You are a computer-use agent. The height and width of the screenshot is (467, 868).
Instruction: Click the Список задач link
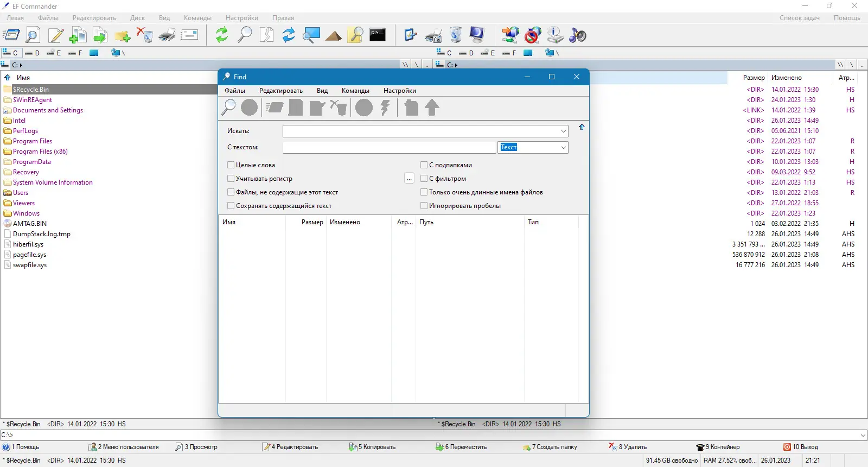coord(800,18)
